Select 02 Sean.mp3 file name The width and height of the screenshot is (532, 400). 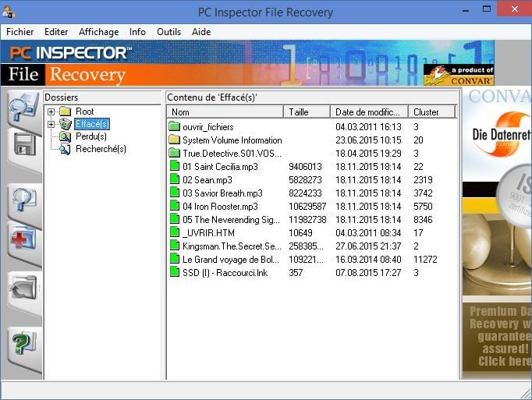coord(207,180)
